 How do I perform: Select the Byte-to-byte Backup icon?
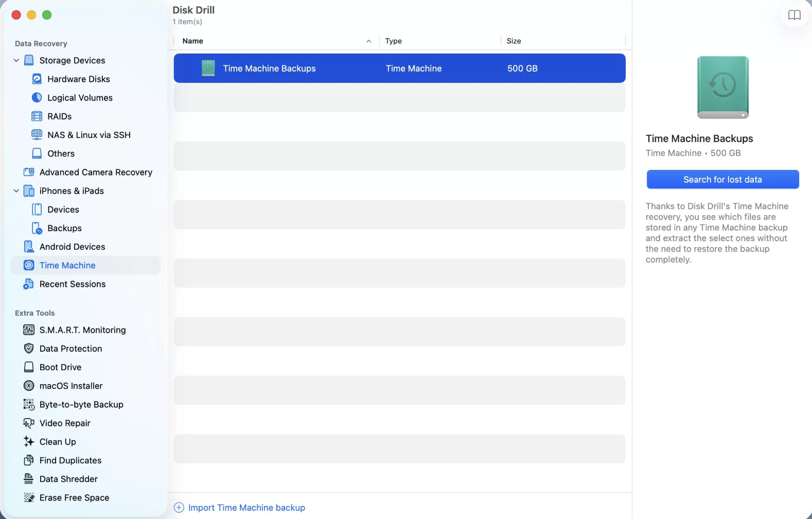[x=29, y=405]
